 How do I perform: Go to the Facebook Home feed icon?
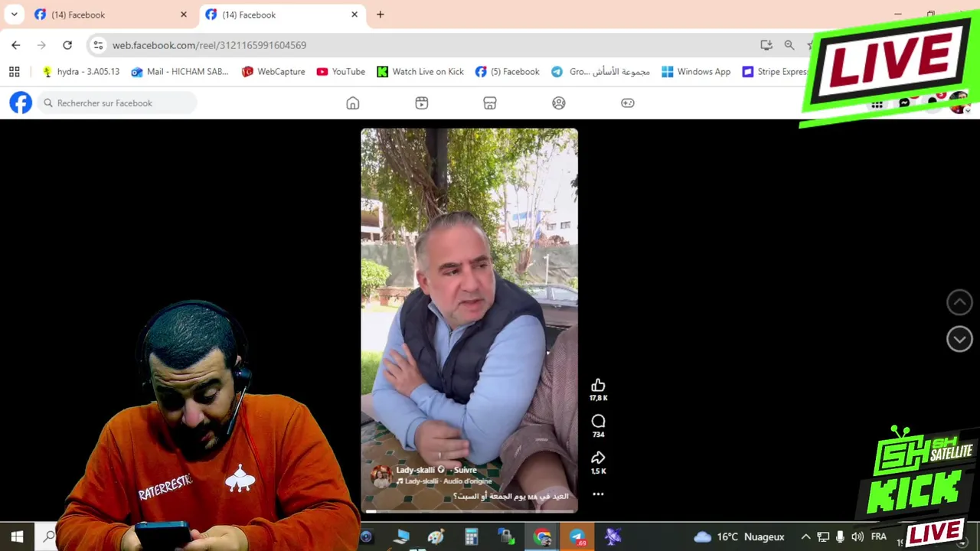353,103
